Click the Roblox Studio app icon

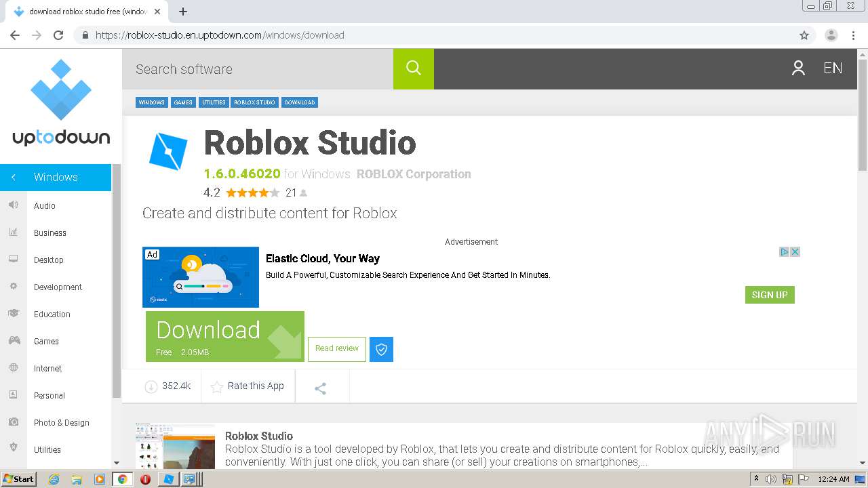167,150
